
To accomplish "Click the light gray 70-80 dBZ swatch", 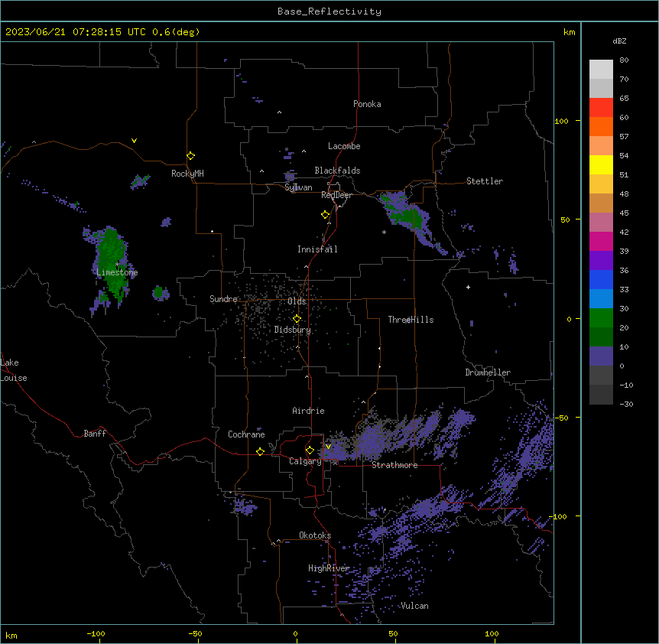I will click(x=601, y=69).
